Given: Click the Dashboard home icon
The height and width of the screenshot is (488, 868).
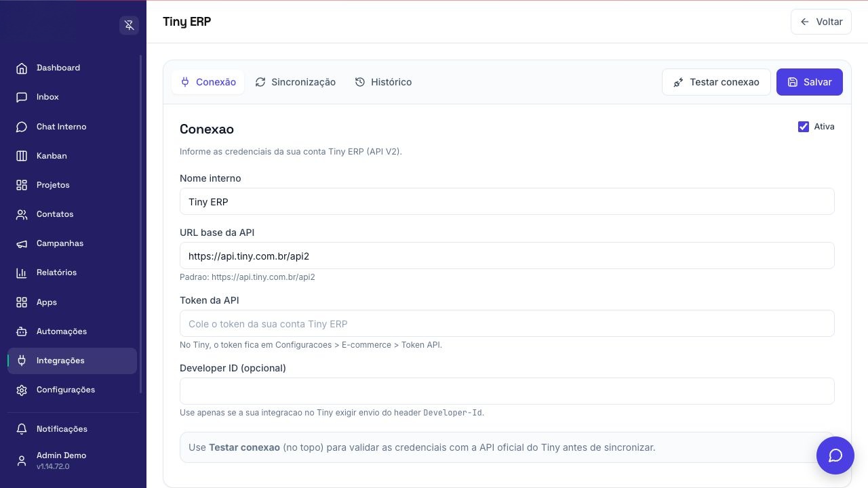Looking at the screenshot, I should pos(22,68).
